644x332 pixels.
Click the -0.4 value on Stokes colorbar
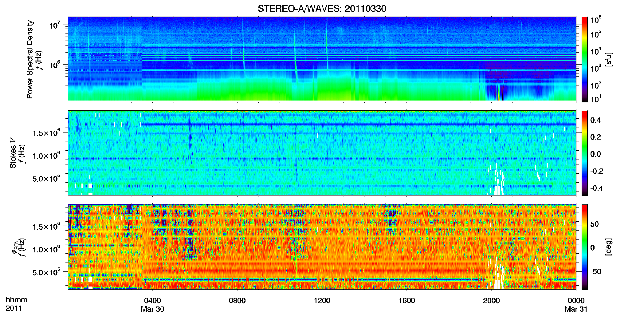click(597, 188)
